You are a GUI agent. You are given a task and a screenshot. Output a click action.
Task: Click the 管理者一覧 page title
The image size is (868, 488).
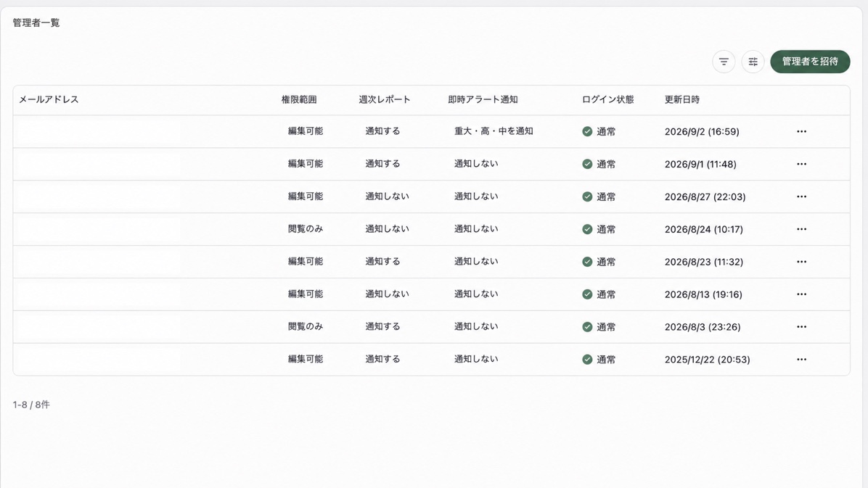36,22
